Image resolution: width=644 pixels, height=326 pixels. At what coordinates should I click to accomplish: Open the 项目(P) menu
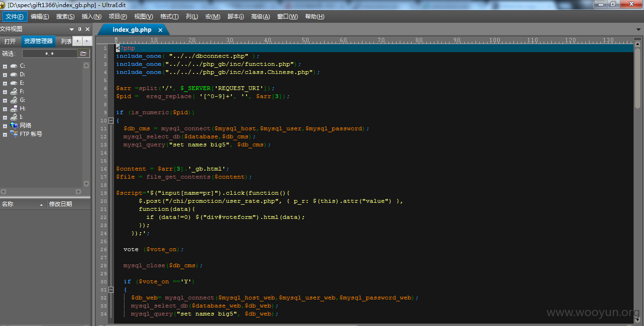point(118,17)
